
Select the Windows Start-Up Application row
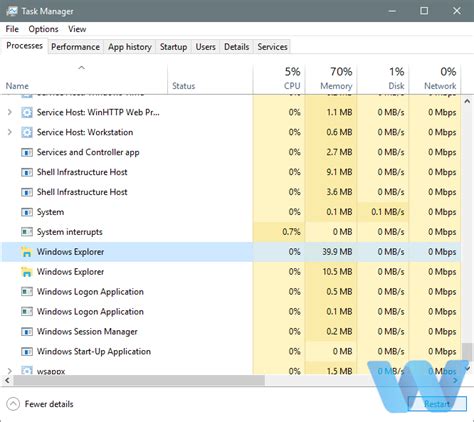click(x=231, y=351)
